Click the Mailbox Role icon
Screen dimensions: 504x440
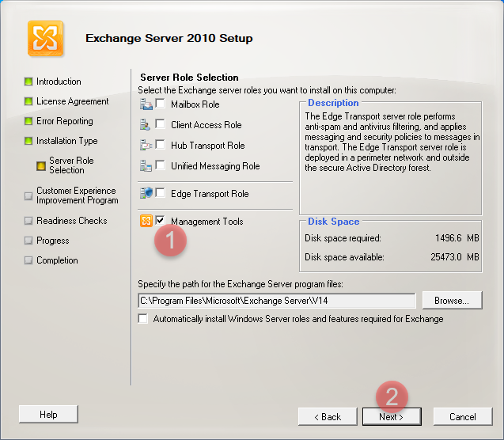[146, 104]
